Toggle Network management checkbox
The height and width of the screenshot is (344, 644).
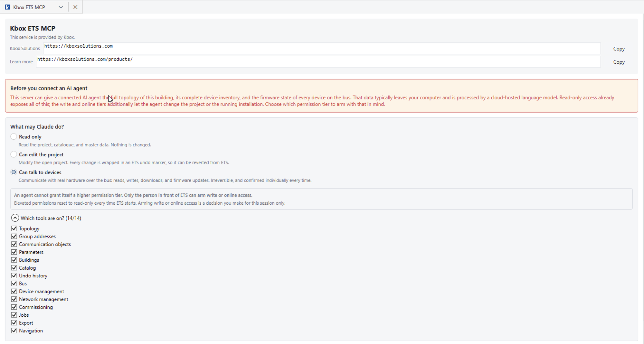[x=14, y=299]
